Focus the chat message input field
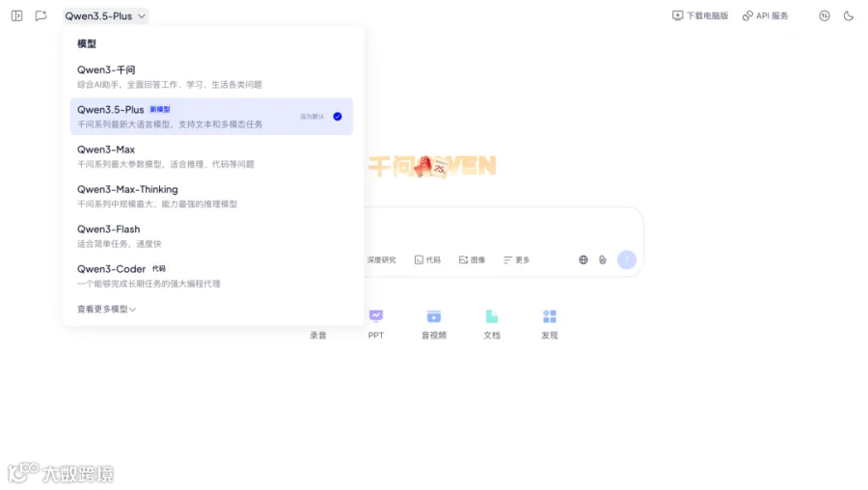This screenshot has height=490, width=868. tap(502, 230)
